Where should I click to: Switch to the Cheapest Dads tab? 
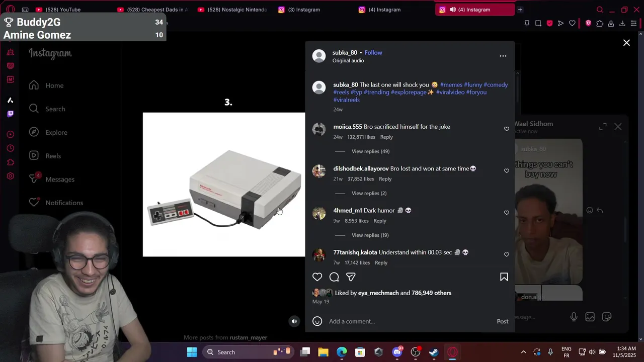click(x=153, y=10)
